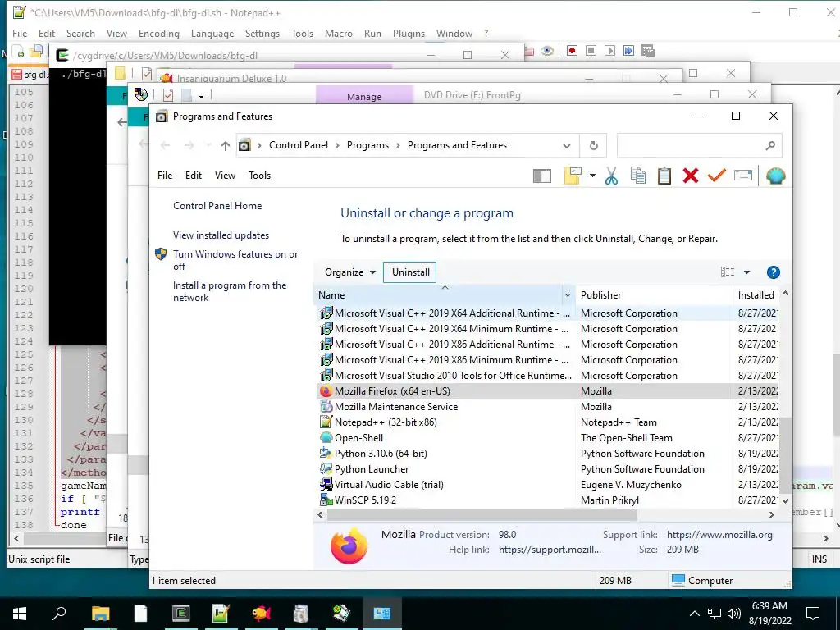Click the Notepad++ stop recording macro icon

[x=591, y=51]
